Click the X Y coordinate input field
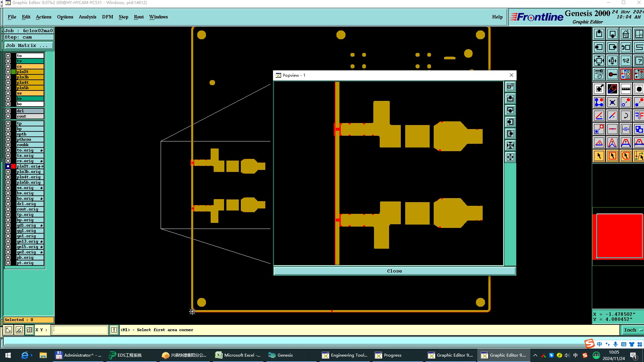This screenshot has width=644, height=362. coord(80,330)
